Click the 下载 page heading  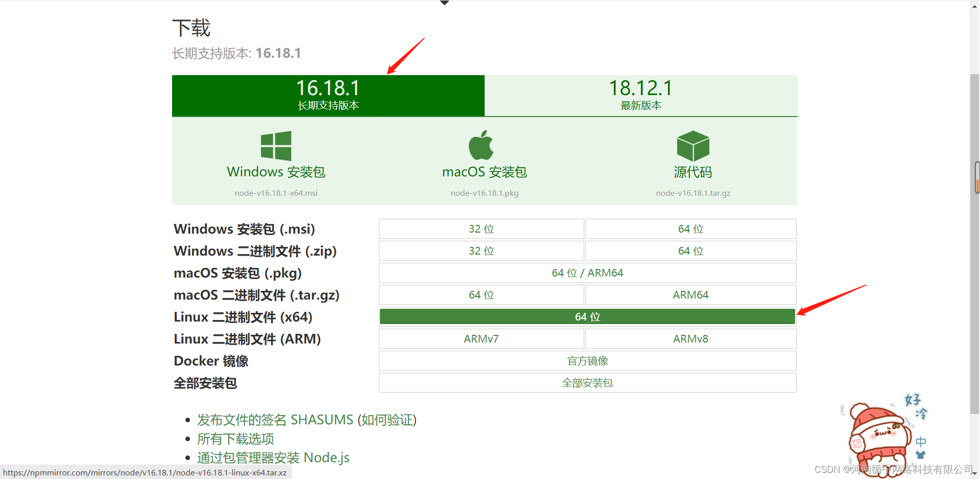pyautogui.click(x=192, y=28)
